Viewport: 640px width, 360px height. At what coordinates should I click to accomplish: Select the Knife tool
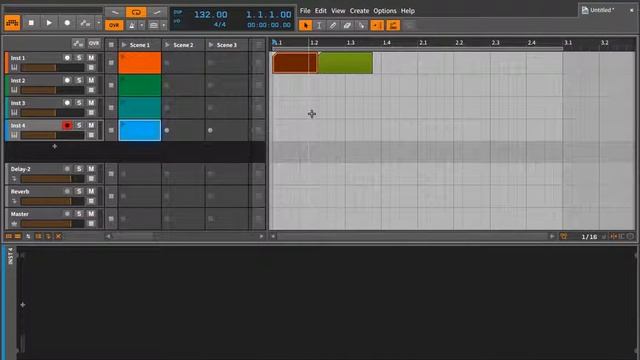pyautogui.click(x=361, y=25)
